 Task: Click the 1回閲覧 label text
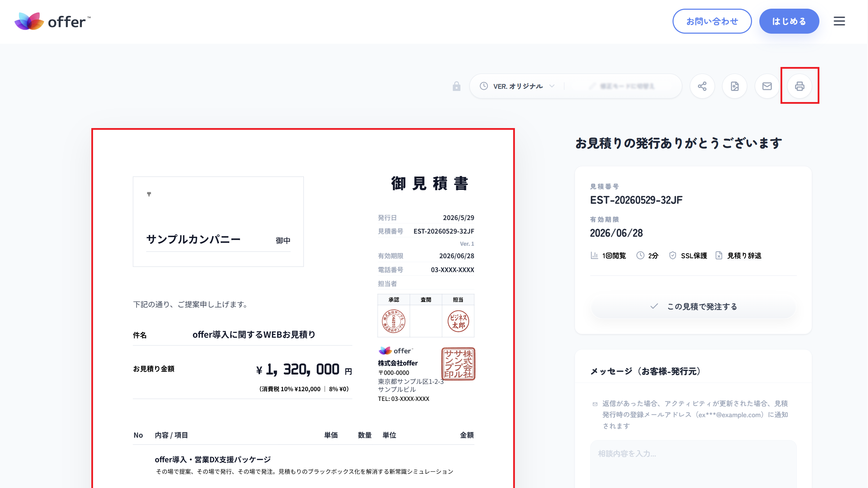click(x=614, y=256)
